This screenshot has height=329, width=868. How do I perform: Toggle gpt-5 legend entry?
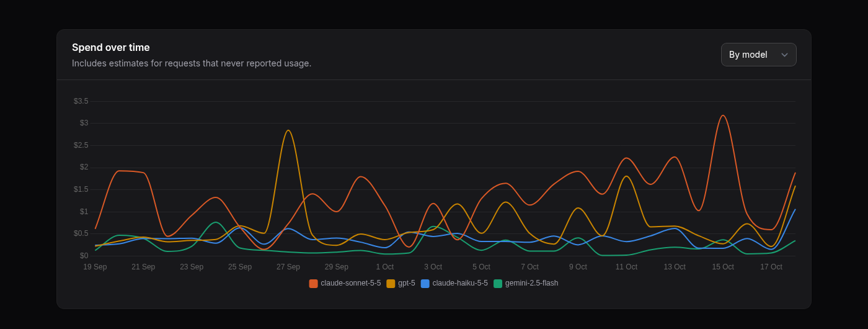point(401,283)
